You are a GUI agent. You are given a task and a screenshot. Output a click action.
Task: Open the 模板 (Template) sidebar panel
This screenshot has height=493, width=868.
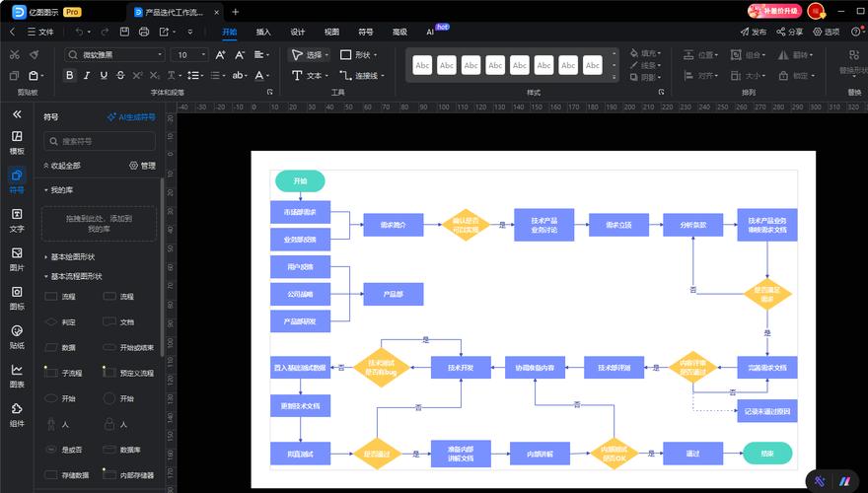click(17, 143)
